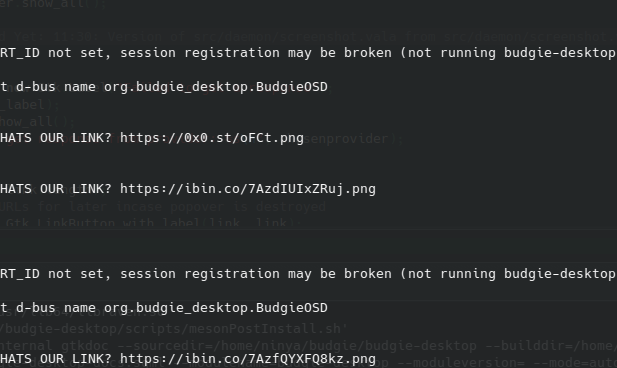Click second 'session registration may be broken' text
The height and width of the screenshot is (368, 617).
256,274
